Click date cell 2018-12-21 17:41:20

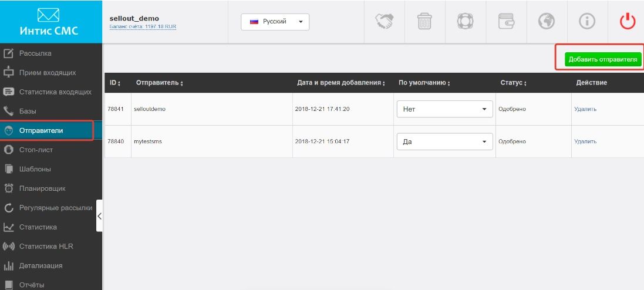(x=322, y=109)
